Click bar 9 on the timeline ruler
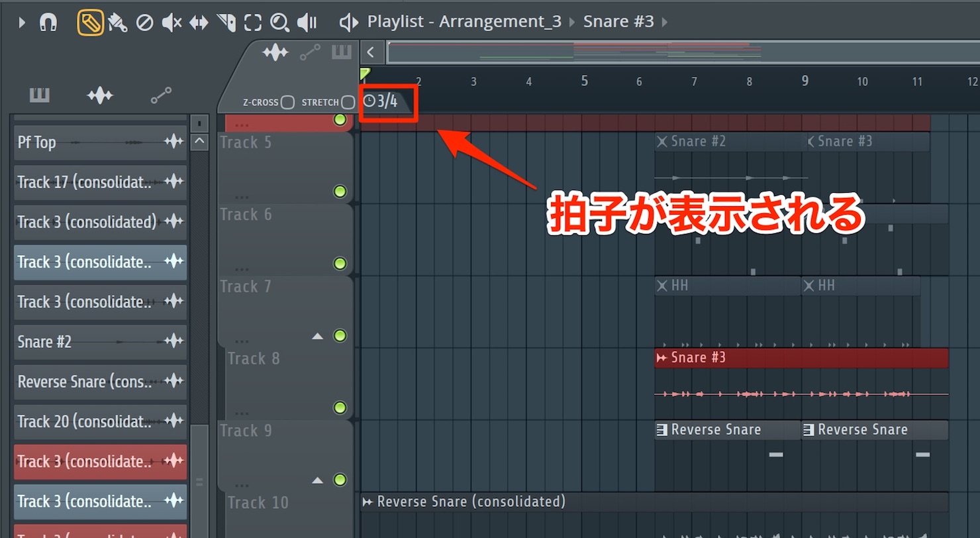 [x=805, y=81]
